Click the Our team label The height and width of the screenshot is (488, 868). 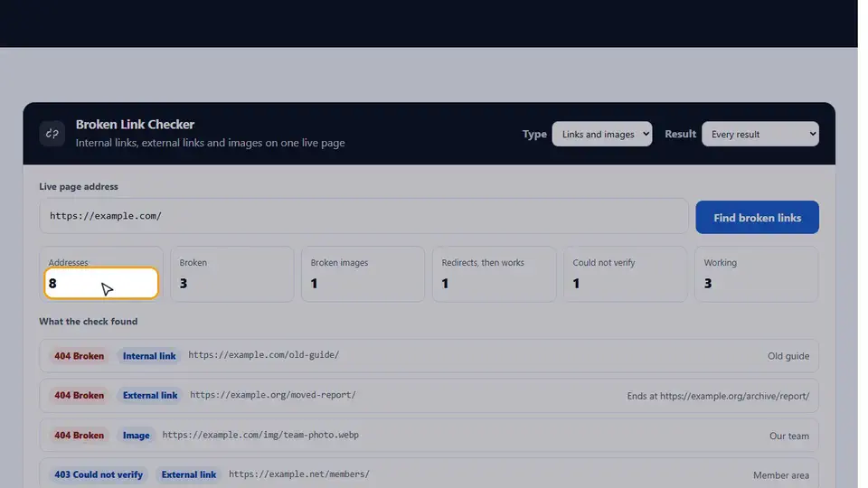[x=788, y=436]
